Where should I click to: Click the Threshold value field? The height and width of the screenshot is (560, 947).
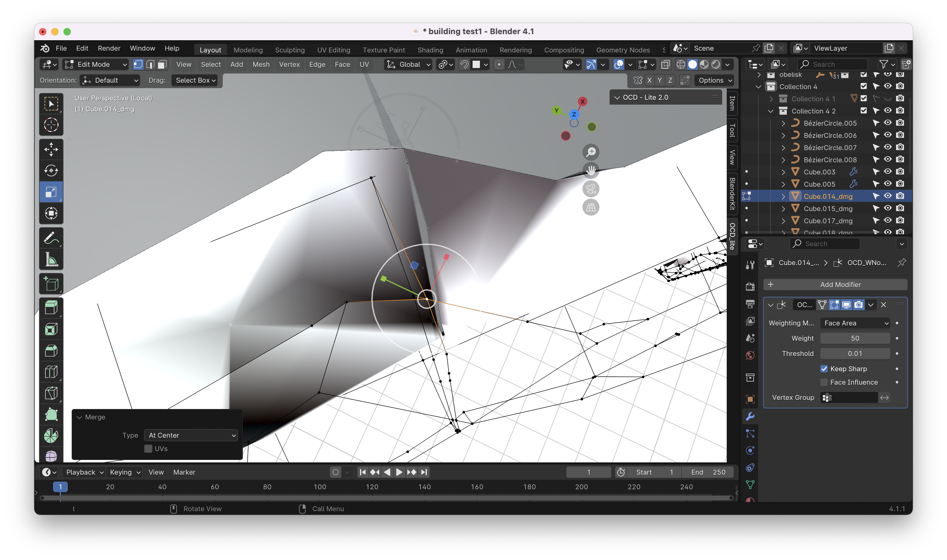(x=855, y=354)
